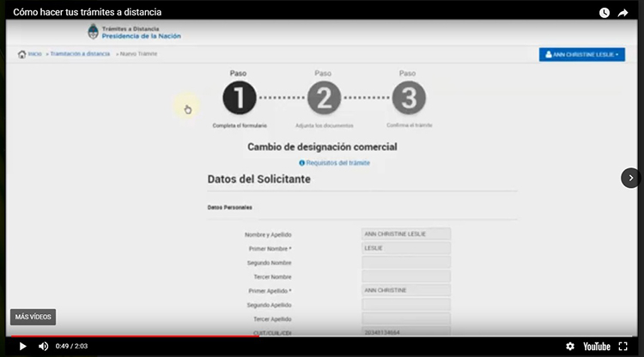644x357 pixels.
Task: Select step 3 Confirma el trámite
Action: point(408,99)
